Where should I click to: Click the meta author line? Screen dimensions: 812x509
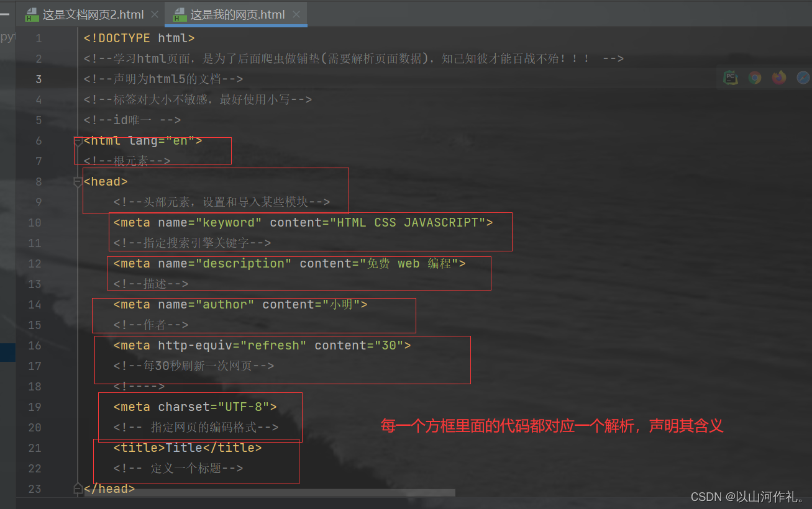tap(240, 305)
